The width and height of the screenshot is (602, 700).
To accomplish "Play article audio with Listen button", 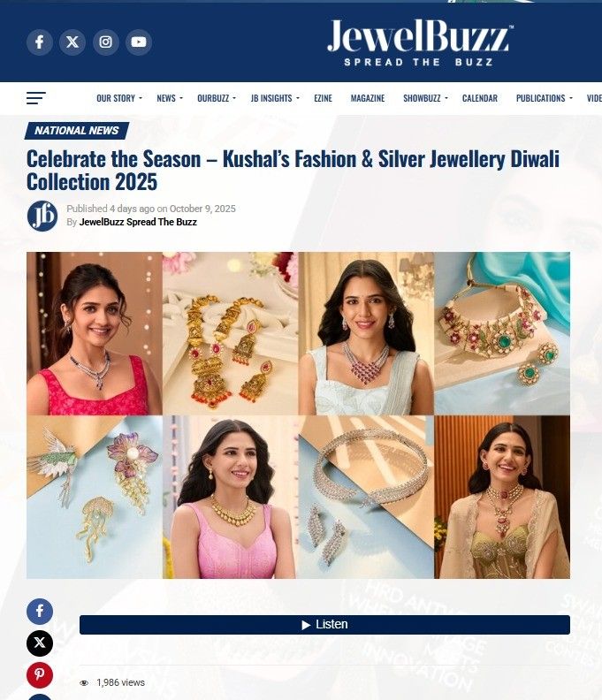I will pyautogui.click(x=324, y=625).
